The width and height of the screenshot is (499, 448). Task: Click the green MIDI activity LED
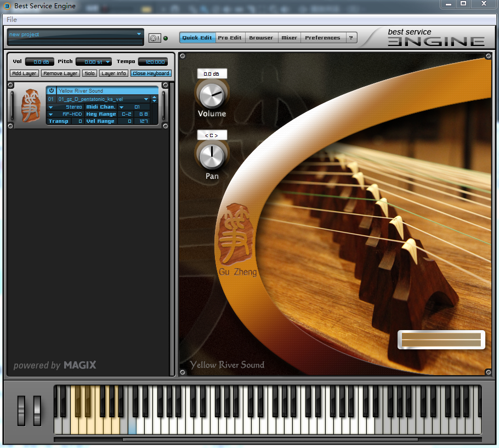click(x=166, y=38)
